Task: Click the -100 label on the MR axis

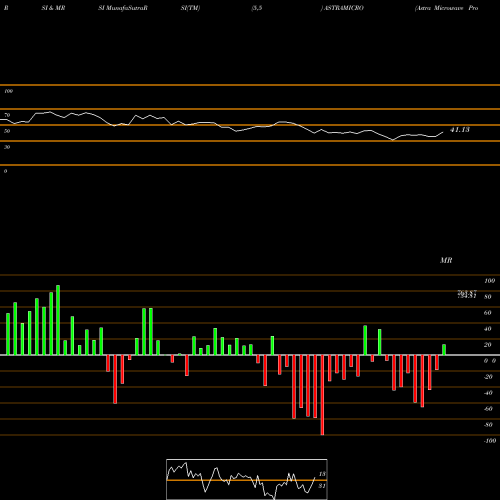Action: [x=490, y=441]
